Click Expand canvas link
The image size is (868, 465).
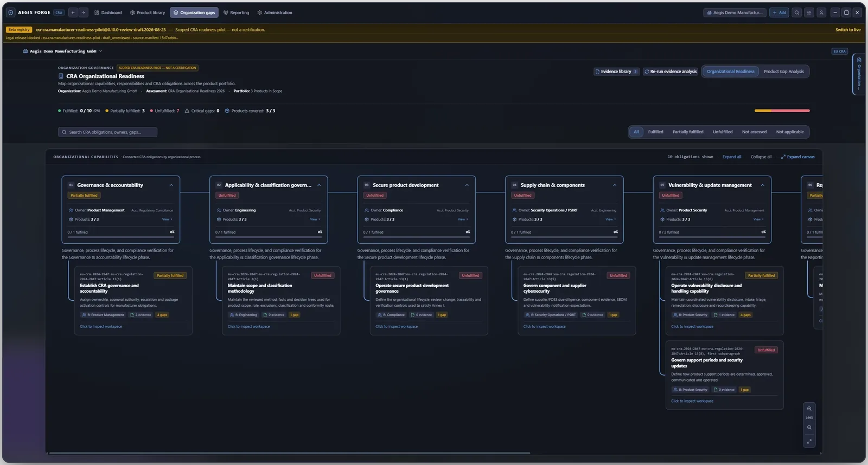(797, 157)
